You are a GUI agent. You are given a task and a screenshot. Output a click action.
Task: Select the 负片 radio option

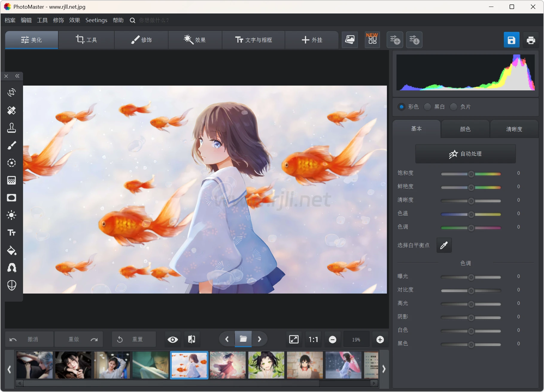(x=454, y=107)
